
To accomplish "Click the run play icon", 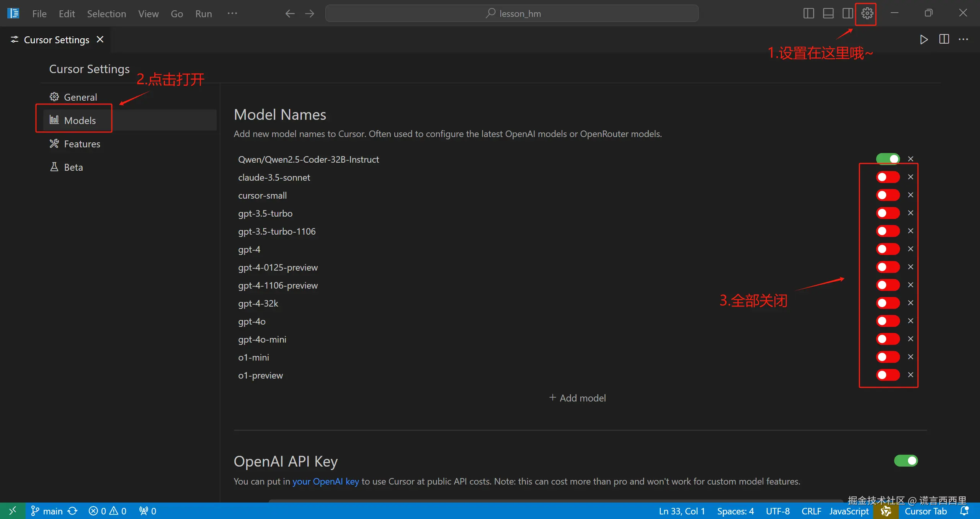I will [x=924, y=39].
